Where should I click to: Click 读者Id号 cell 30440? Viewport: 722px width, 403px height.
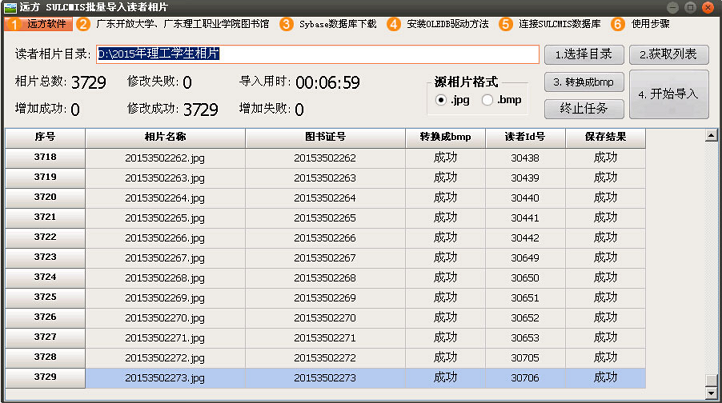coord(525,198)
